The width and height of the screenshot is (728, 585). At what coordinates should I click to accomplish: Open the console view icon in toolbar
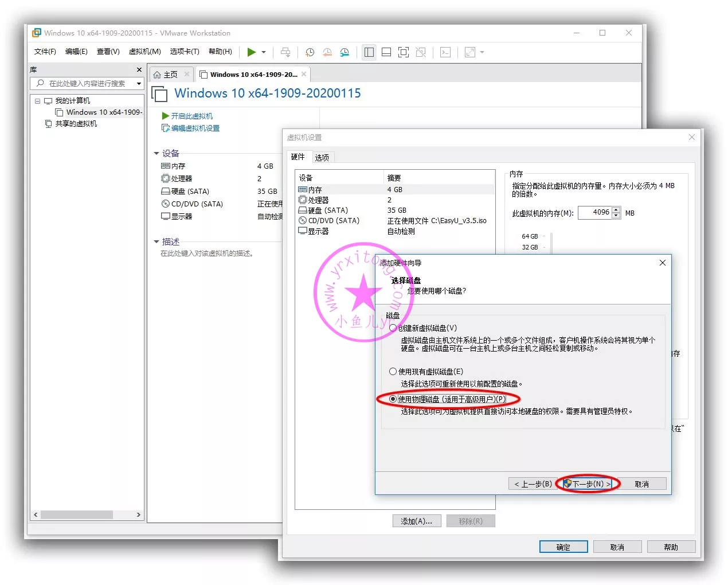point(445,52)
